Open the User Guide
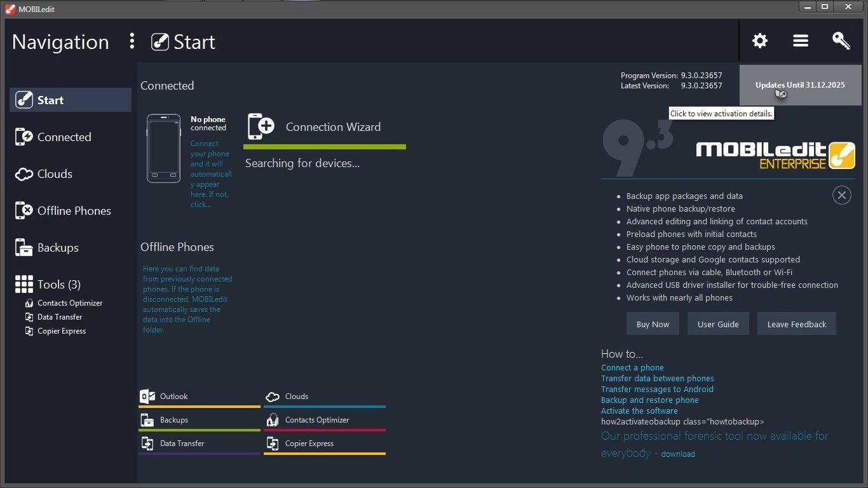Screen dimensions: 868x488 (718, 324)
